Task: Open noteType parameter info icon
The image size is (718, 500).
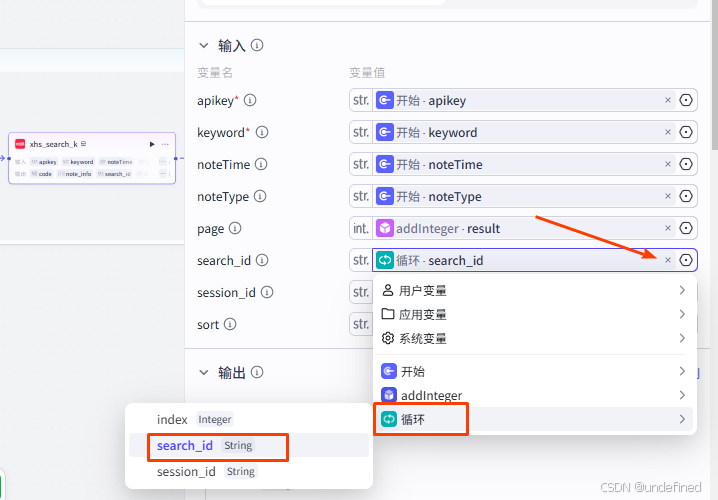Action: tap(260, 196)
